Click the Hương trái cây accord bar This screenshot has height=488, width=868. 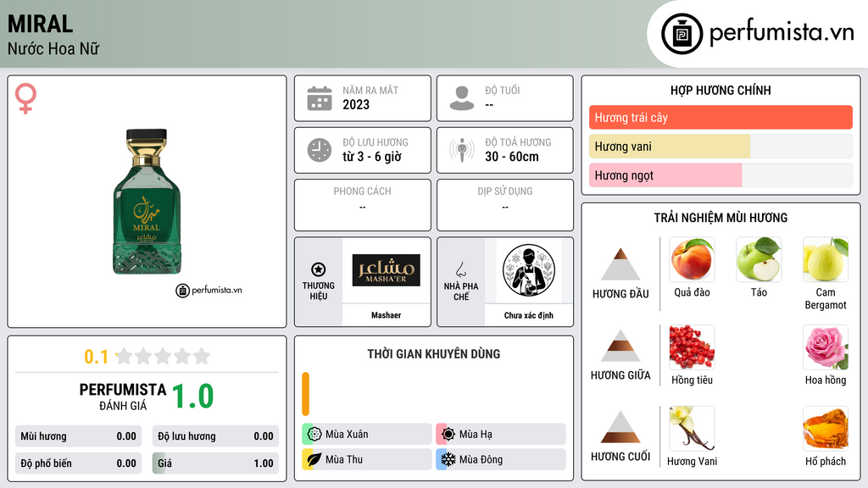point(721,117)
